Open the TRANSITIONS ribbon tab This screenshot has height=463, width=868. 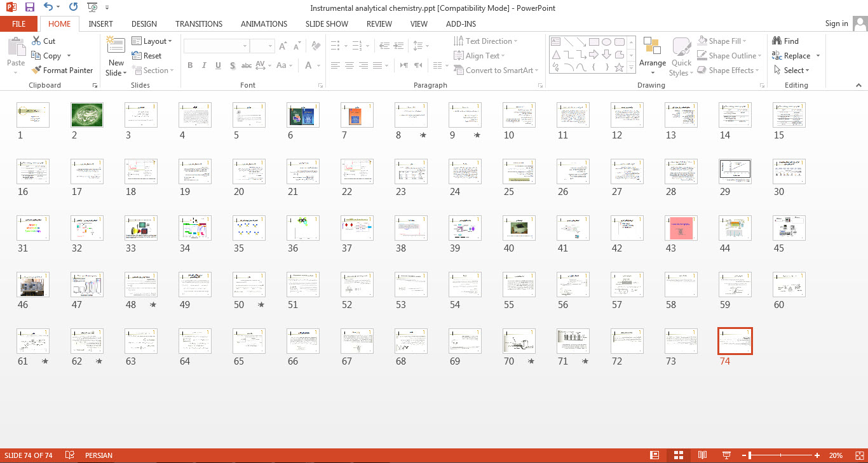pos(199,24)
